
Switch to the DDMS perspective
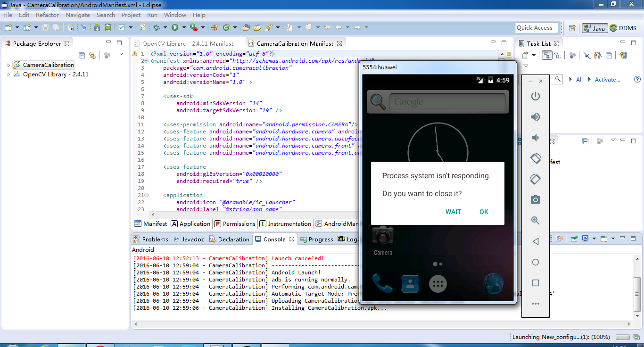(x=623, y=28)
